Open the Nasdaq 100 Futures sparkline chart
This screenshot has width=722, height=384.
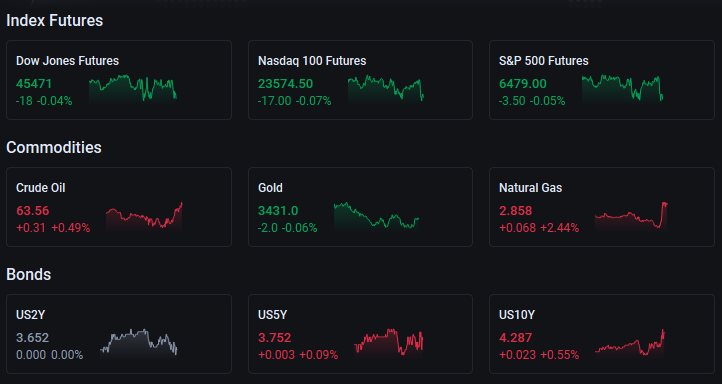point(385,88)
